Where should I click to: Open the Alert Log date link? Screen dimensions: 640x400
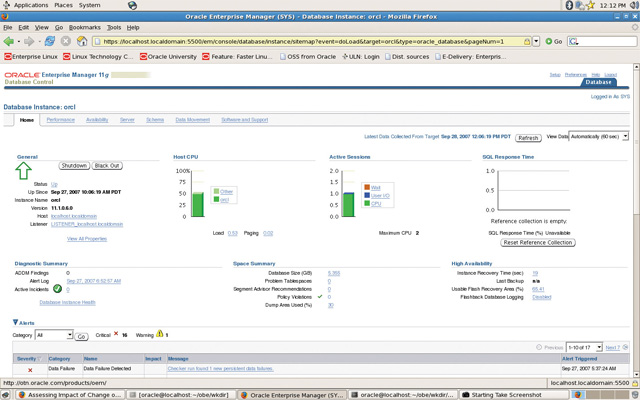(94, 281)
